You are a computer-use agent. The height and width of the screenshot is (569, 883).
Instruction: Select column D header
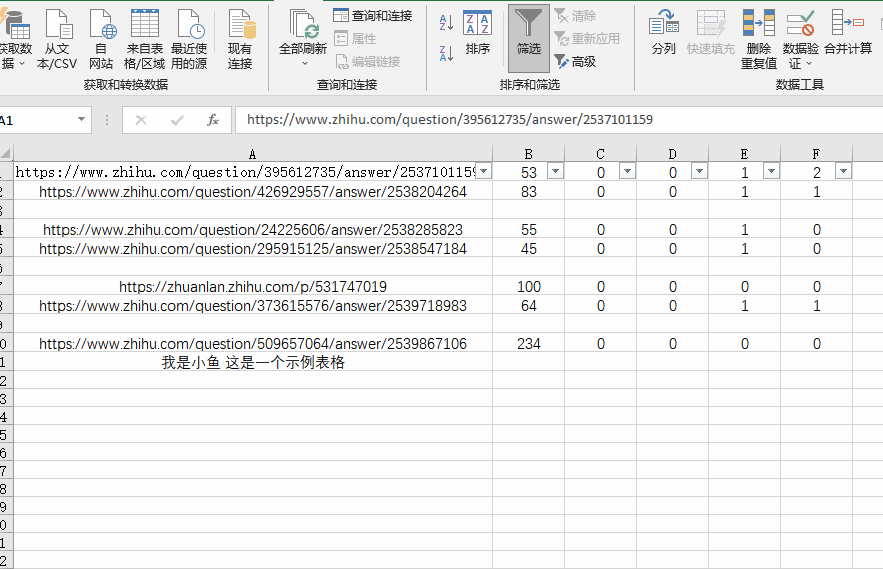click(672, 154)
